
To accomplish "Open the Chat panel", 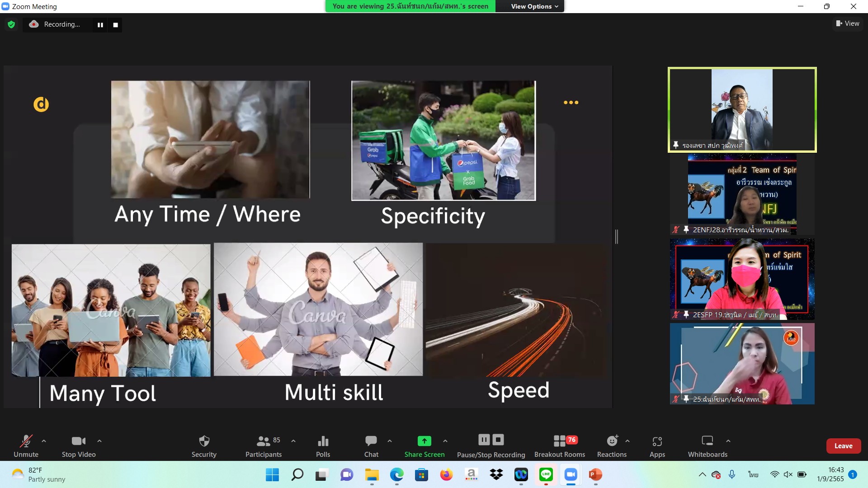I will pos(371,446).
